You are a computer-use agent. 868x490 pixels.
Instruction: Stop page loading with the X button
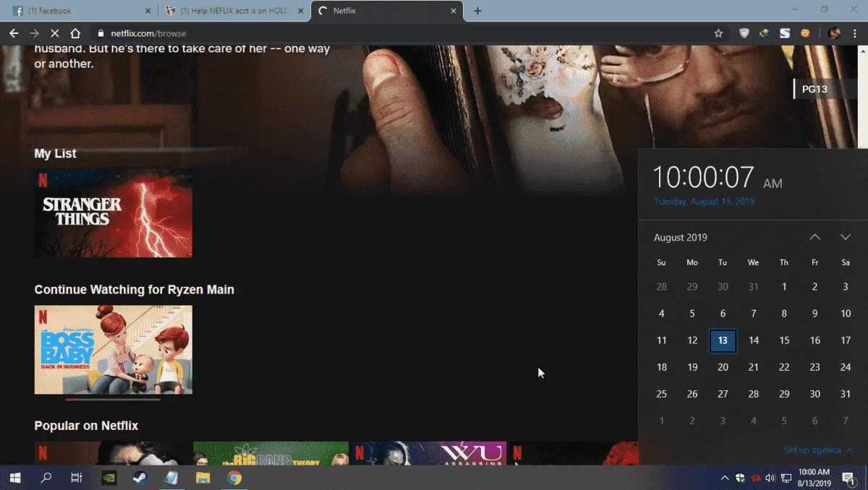55,33
